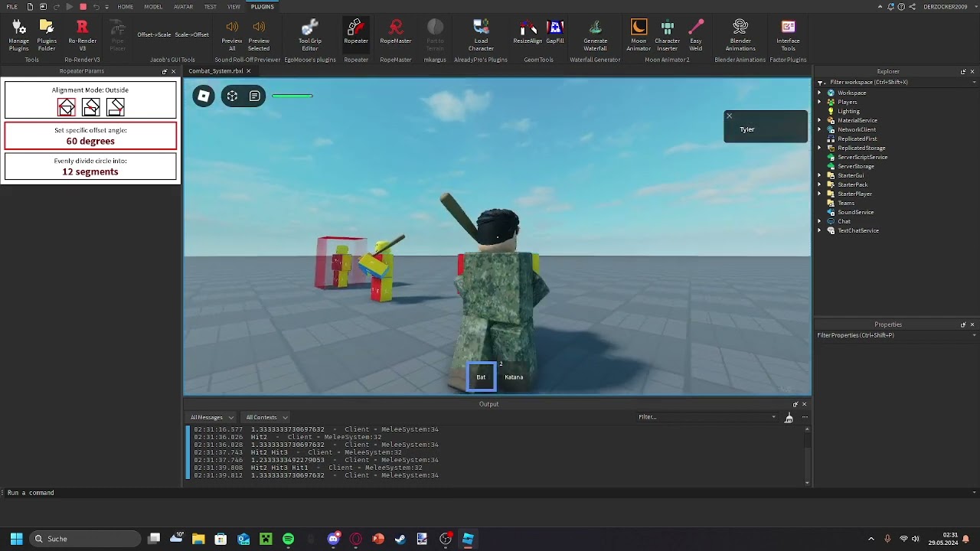
Task: Open the Manage Plugins tool
Action: (x=19, y=35)
